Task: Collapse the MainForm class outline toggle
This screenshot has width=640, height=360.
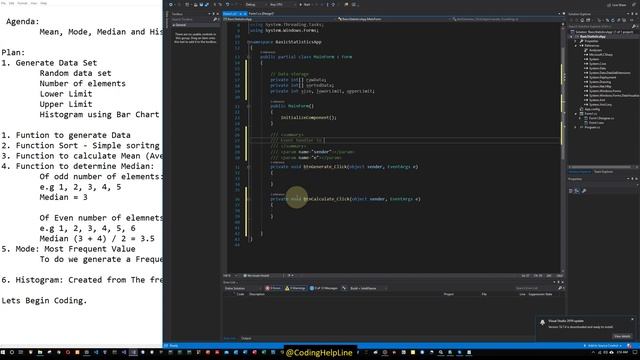Action: pyautogui.click(x=249, y=57)
